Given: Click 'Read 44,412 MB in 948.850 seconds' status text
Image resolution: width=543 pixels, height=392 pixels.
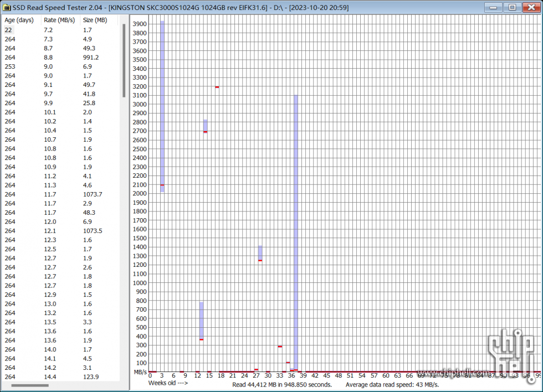Looking at the screenshot, I should [x=282, y=384].
